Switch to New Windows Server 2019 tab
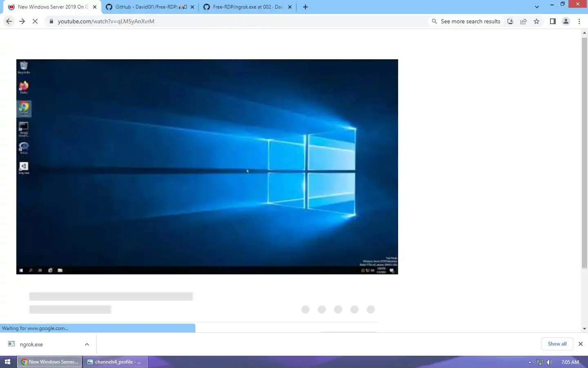588x368 pixels. 53,7
